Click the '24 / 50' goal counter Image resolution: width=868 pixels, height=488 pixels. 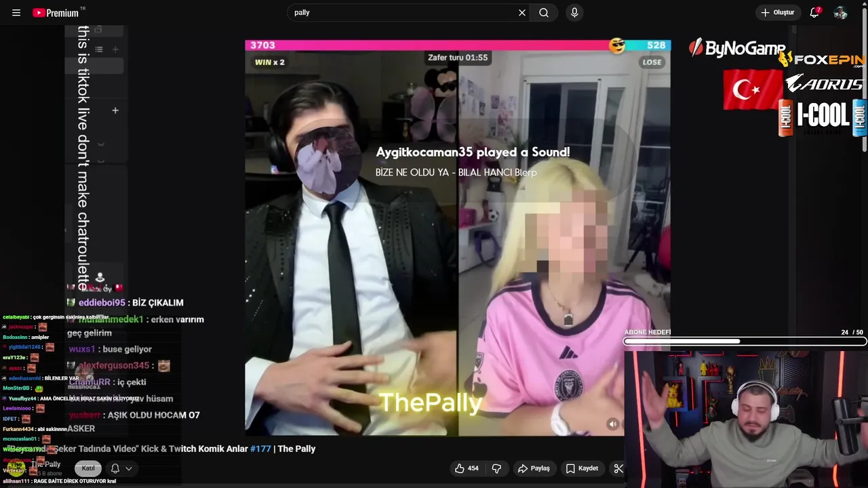[x=852, y=332]
